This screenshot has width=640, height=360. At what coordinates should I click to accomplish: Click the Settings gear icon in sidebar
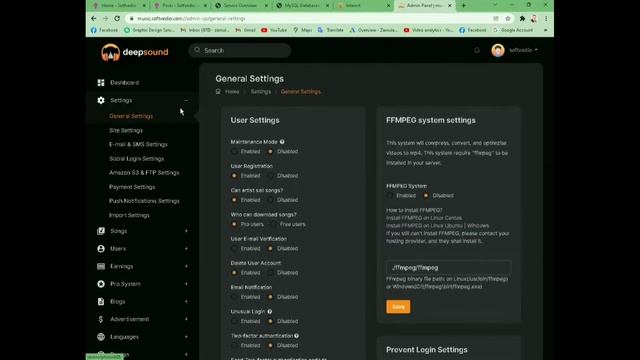(101, 100)
